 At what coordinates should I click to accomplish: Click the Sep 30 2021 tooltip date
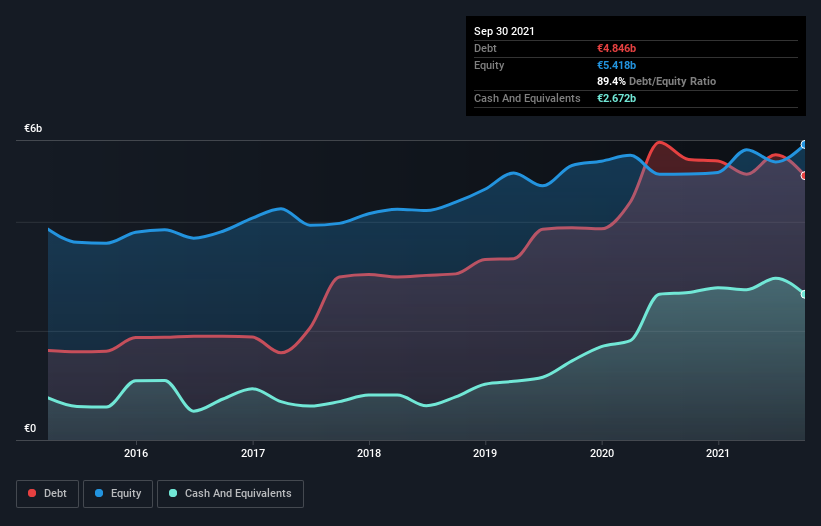(x=504, y=31)
